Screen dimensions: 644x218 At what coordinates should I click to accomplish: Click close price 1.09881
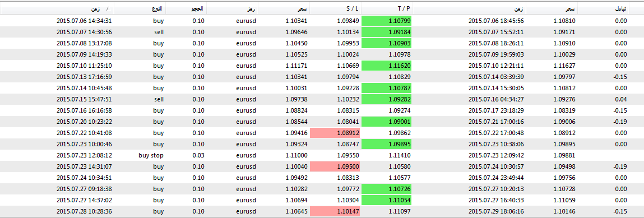click(564, 155)
